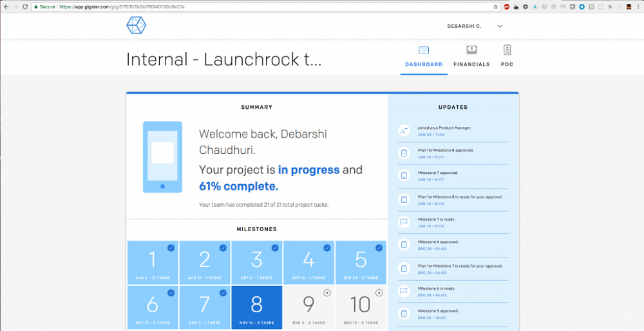Click the checkmark badge on milestone 4
Screen dimensions: 644x331
[x=327, y=248]
